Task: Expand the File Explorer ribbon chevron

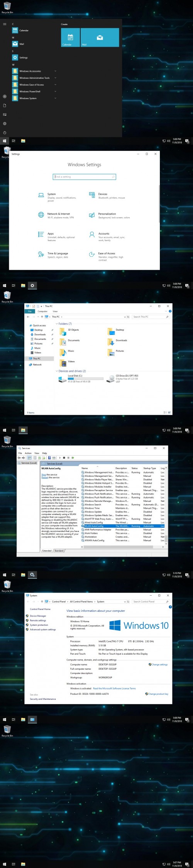Action: pyautogui.click(x=167, y=311)
